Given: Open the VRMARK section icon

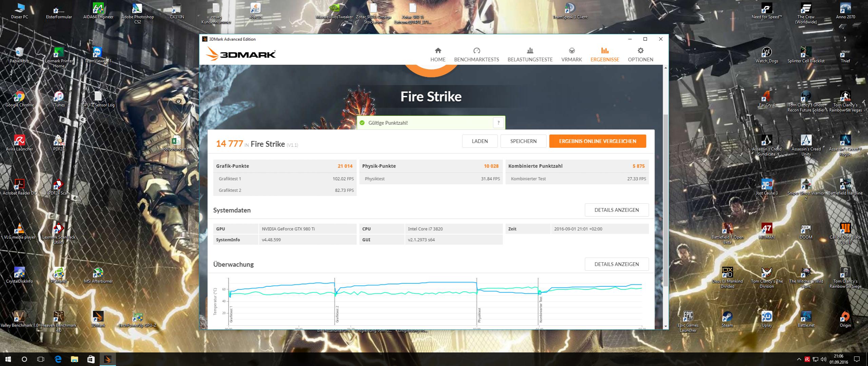Looking at the screenshot, I should (572, 51).
